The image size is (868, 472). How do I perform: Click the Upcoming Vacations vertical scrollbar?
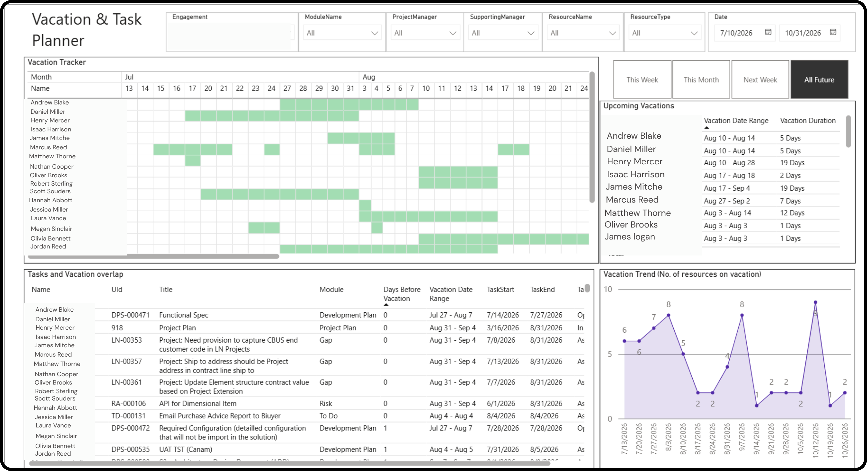click(x=848, y=131)
